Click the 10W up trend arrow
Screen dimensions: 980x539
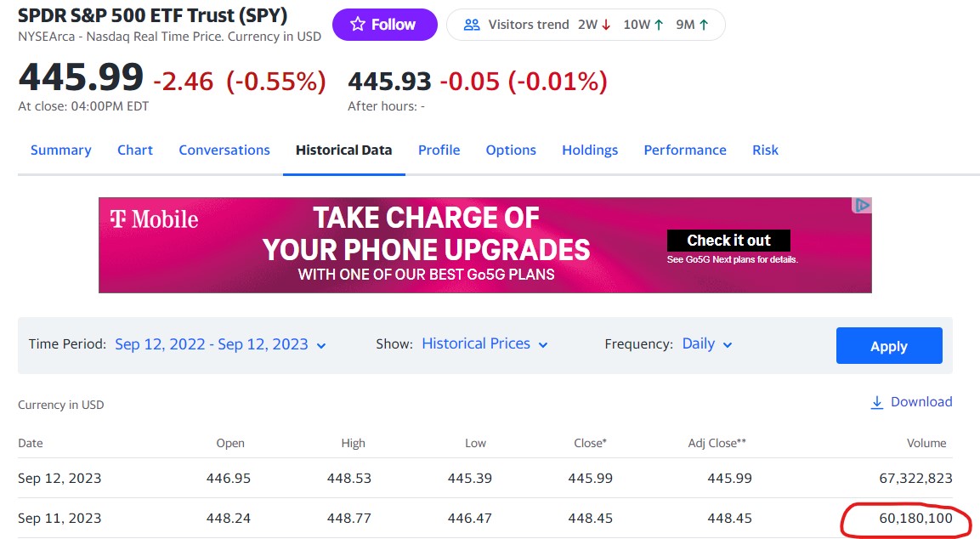(x=659, y=25)
